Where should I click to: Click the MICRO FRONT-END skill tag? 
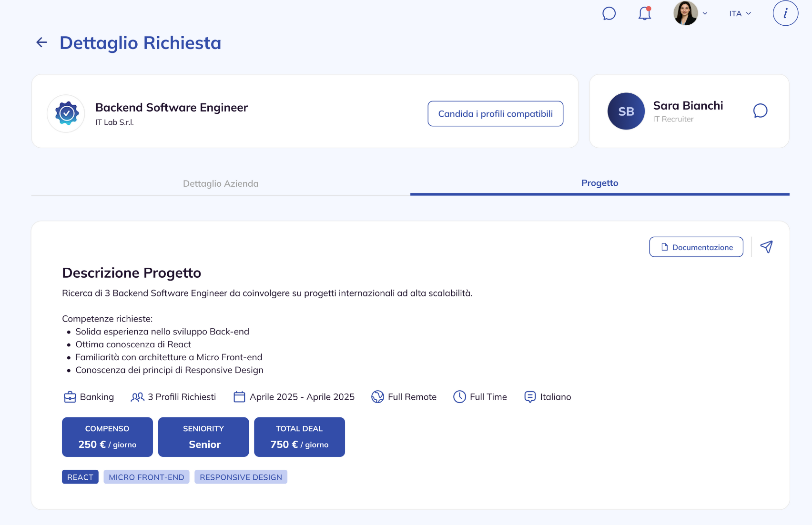pyautogui.click(x=146, y=477)
